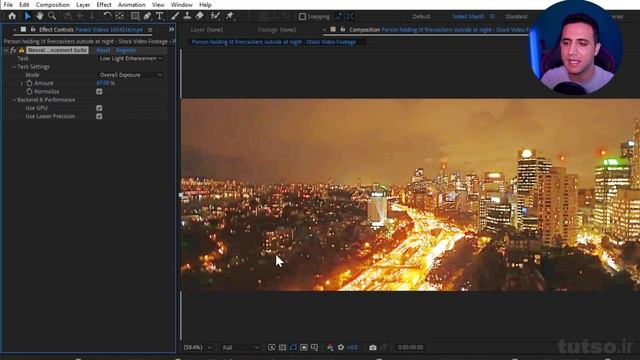This screenshot has width=640, height=360.
Task: Open the Animation menu
Action: (131, 5)
